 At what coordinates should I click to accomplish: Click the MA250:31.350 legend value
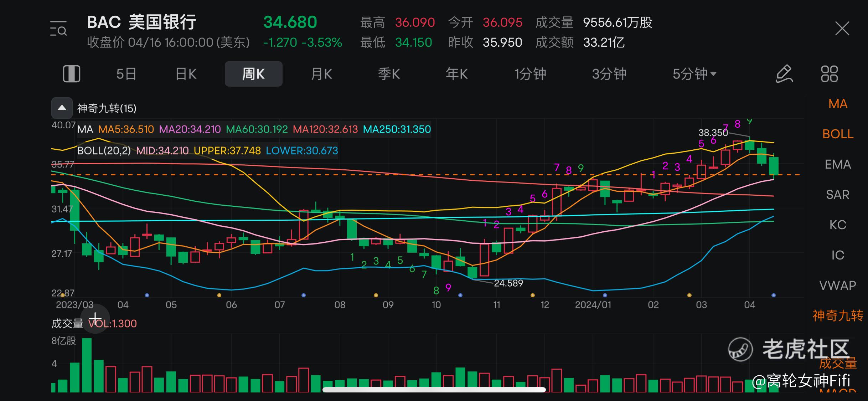click(x=397, y=129)
